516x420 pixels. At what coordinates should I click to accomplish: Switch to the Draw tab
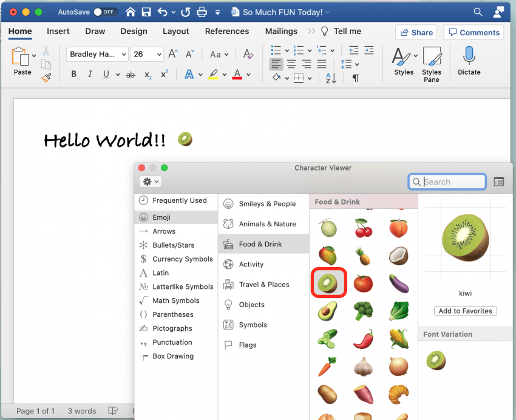tap(95, 31)
